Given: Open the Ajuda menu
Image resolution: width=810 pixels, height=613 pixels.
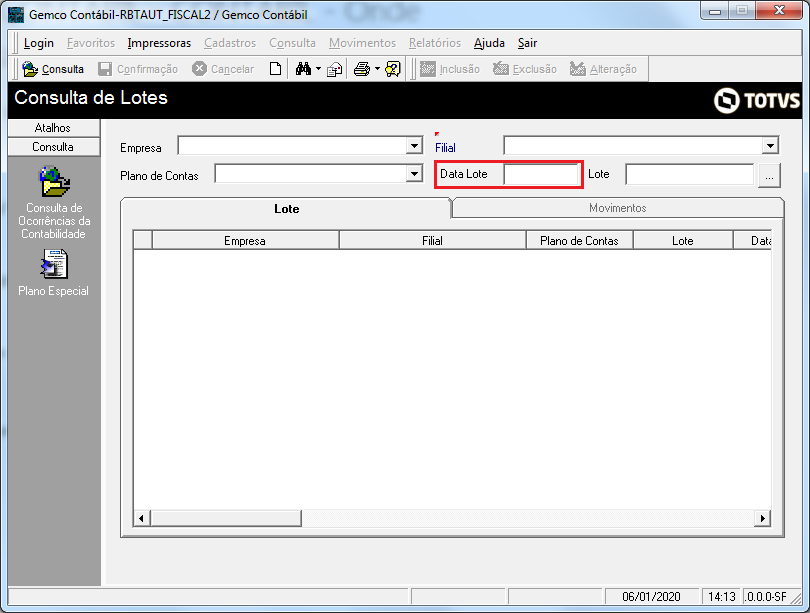Looking at the screenshot, I should click(489, 43).
